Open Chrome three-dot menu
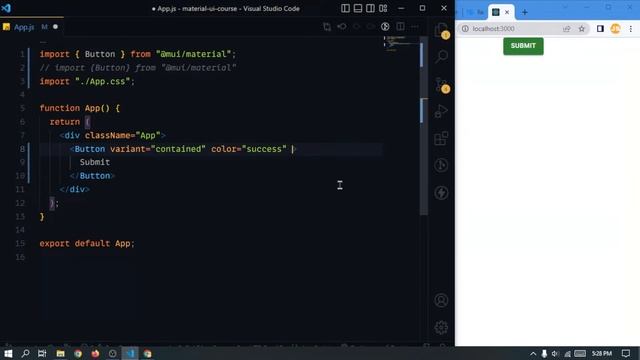The image size is (640, 360). tap(631, 29)
